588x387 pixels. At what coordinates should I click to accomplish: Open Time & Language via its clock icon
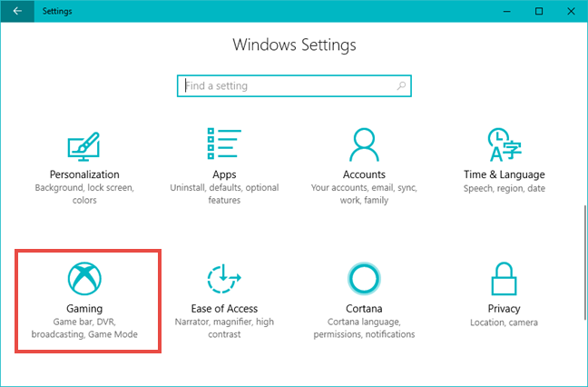coord(504,144)
